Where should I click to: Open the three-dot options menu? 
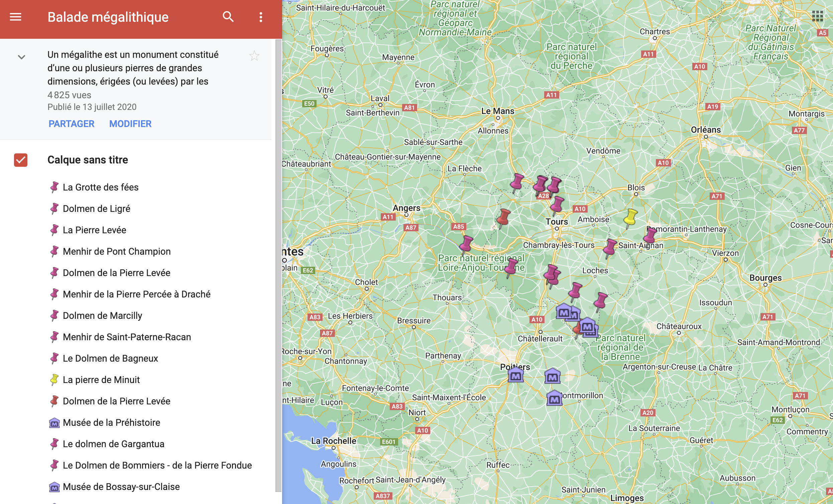[261, 17]
